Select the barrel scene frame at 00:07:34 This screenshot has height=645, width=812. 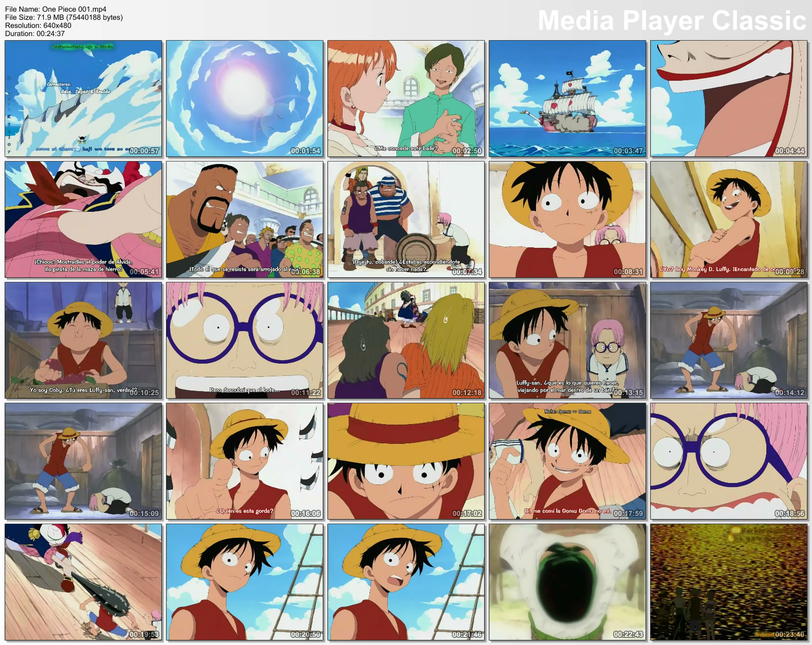(406, 219)
